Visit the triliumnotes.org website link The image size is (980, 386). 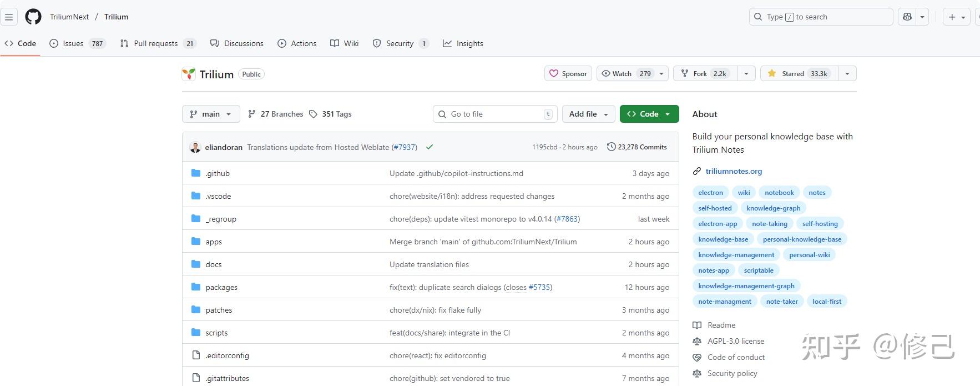pos(734,171)
